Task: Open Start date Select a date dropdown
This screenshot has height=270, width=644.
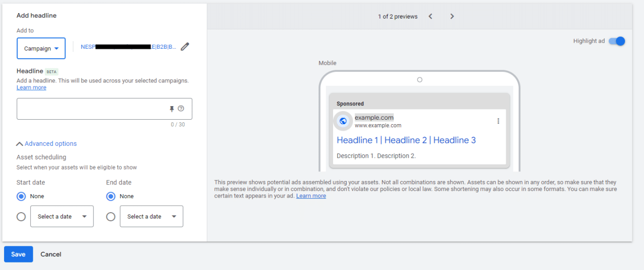Action: 62,217
